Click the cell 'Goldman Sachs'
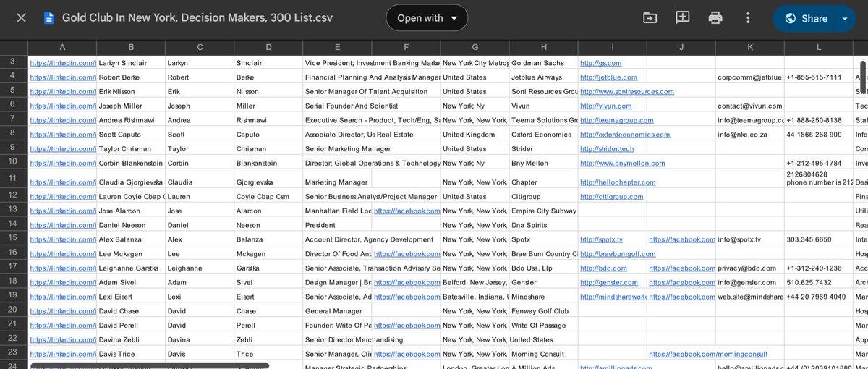 [543, 63]
